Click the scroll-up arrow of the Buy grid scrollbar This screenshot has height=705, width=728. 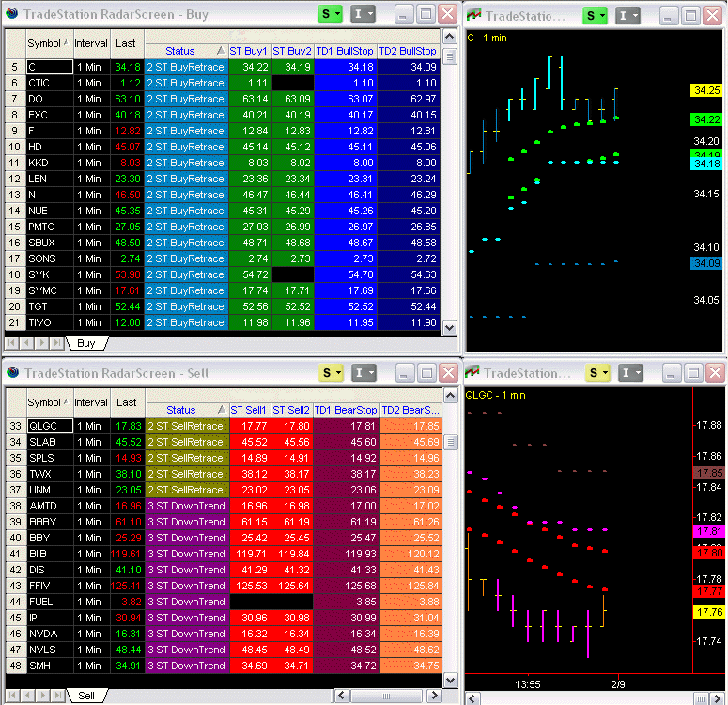(449, 37)
